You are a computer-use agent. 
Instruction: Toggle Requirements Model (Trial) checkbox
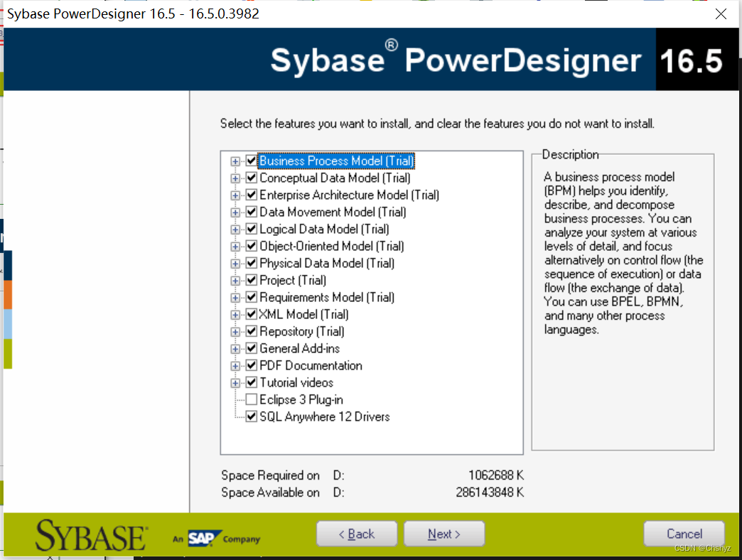pyautogui.click(x=252, y=297)
